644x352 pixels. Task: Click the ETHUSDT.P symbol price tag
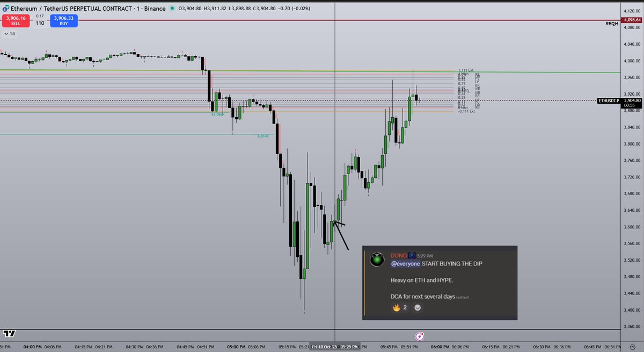[x=609, y=100]
